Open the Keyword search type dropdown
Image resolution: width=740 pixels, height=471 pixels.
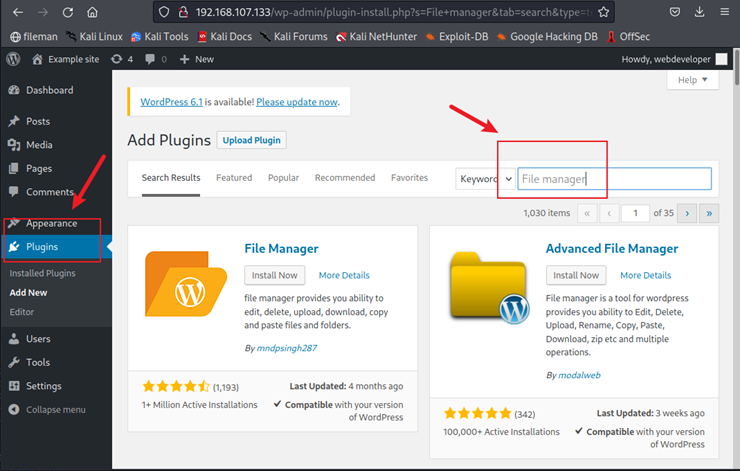485,179
